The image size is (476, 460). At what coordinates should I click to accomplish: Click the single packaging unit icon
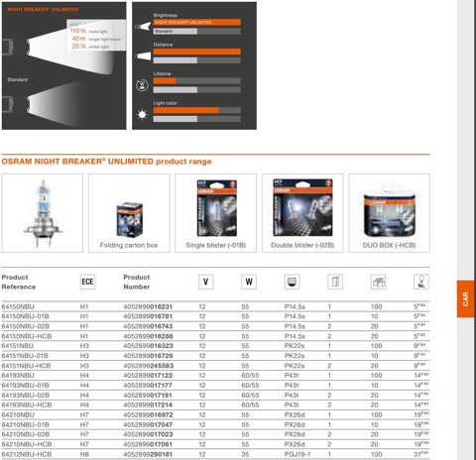335,282
